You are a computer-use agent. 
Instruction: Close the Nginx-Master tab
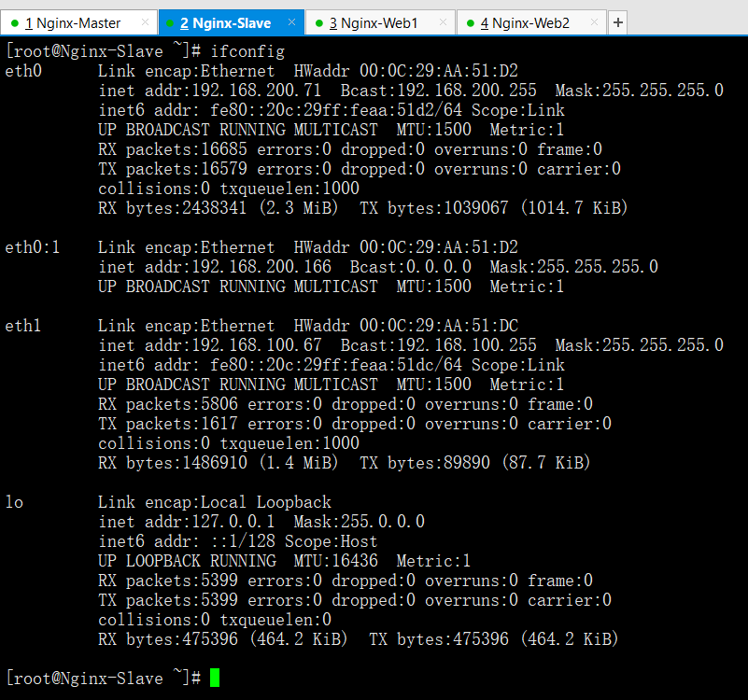tap(145, 22)
